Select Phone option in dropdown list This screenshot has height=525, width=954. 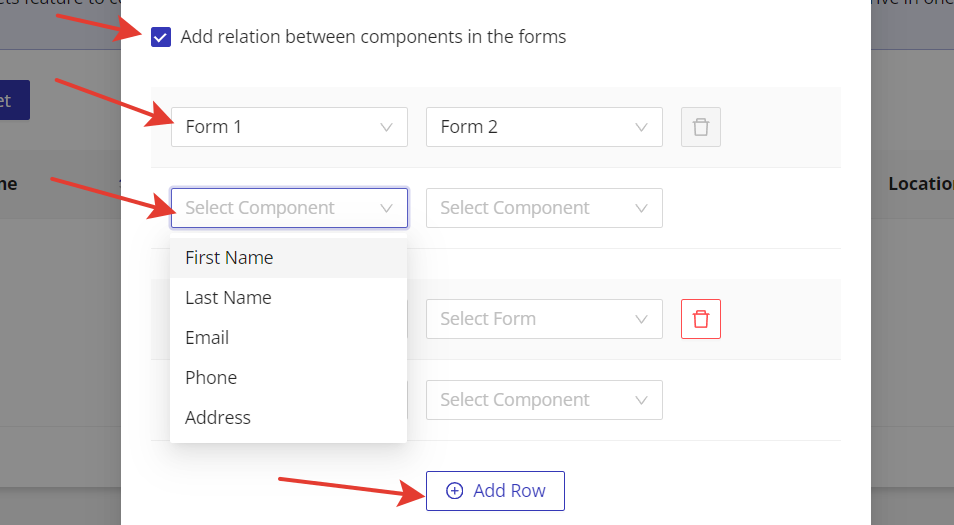pos(211,378)
